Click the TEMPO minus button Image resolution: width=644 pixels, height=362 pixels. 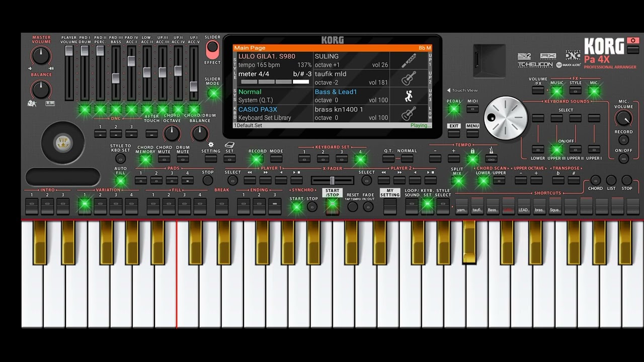click(x=435, y=159)
